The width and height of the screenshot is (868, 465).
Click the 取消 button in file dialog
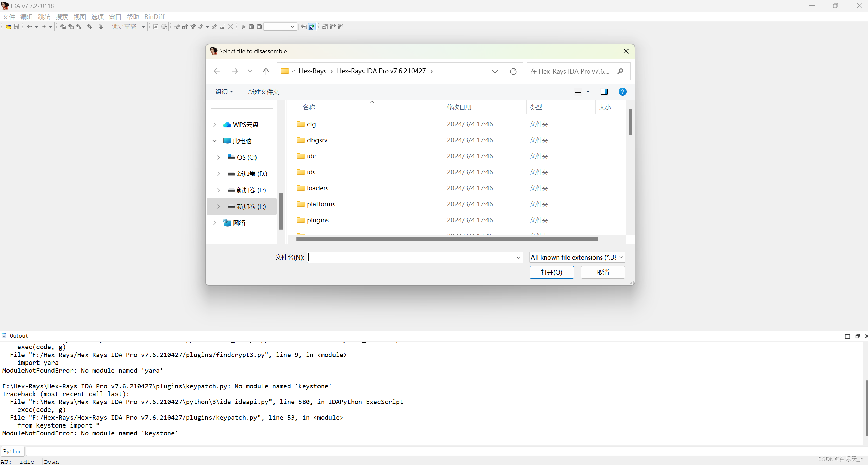(603, 272)
